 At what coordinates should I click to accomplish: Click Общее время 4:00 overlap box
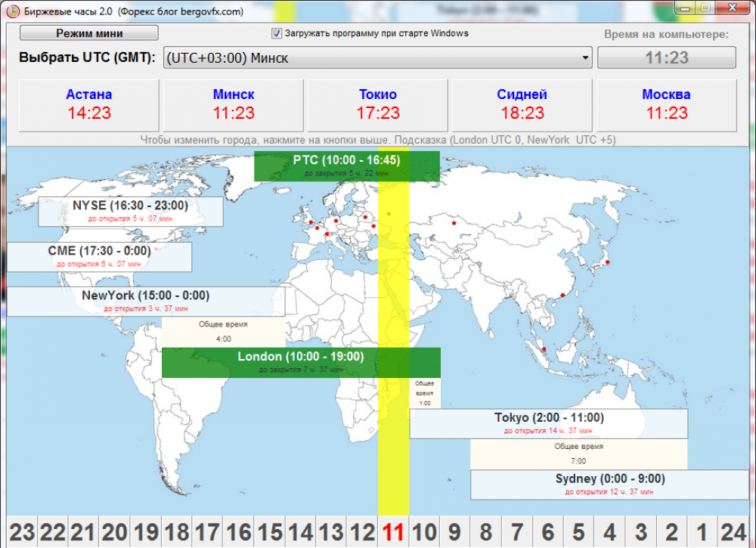click(223, 332)
